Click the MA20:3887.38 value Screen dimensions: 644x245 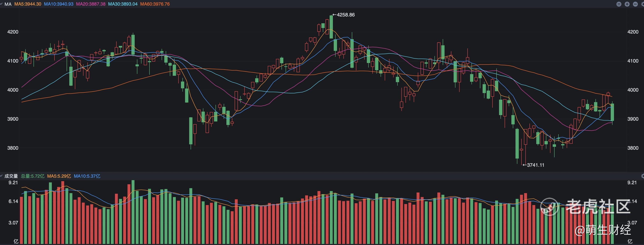91,4
